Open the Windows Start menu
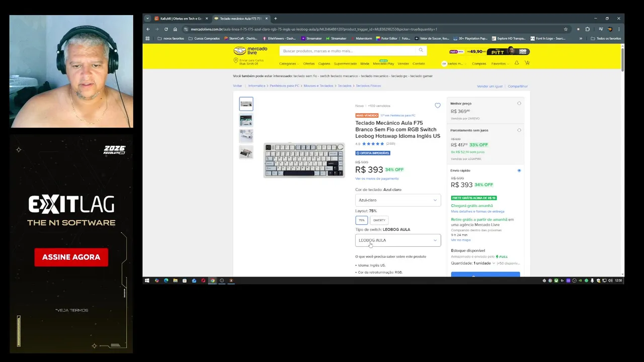This screenshot has width=644, height=362. 147,281
